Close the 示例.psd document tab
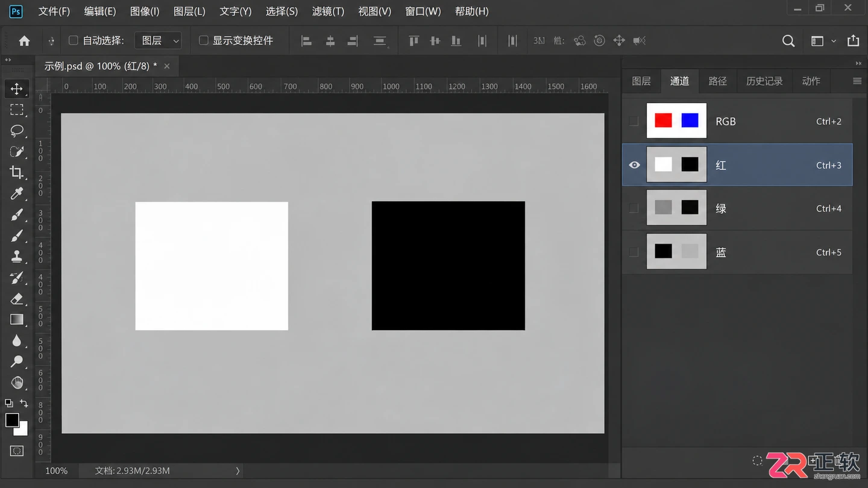 (167, 66)
